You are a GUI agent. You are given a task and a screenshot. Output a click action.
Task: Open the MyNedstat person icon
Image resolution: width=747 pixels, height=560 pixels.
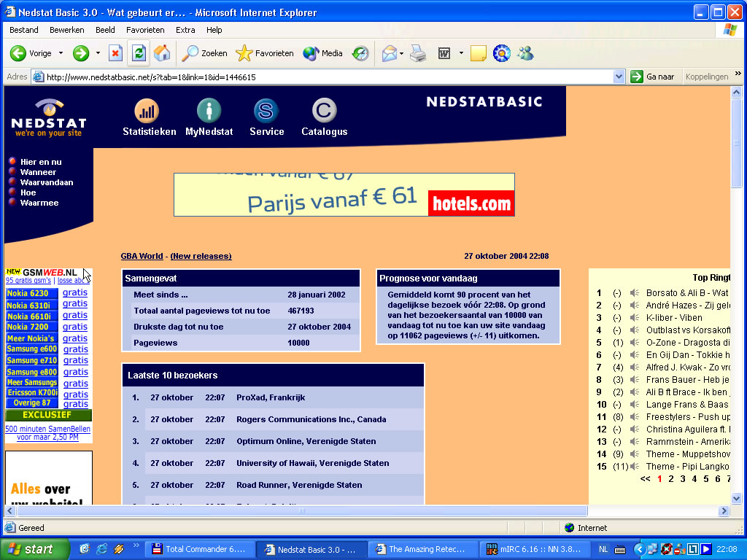[x=209, y=111]
